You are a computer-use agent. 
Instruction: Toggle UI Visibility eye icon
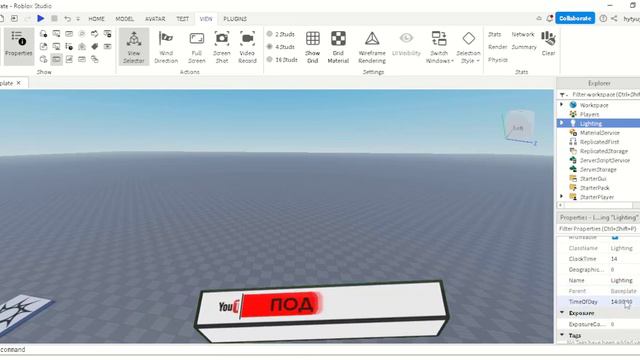pyautogui.click(x=406, y=44)
